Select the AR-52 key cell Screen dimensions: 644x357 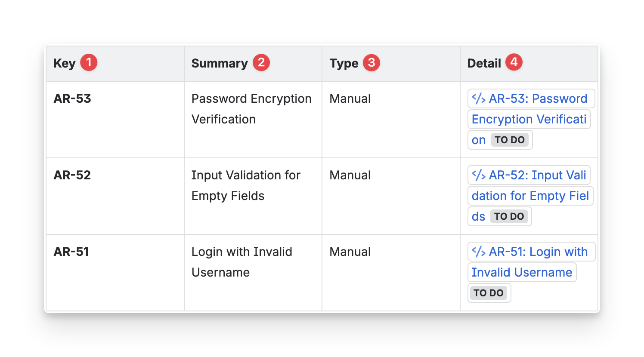tap(72, 175)
